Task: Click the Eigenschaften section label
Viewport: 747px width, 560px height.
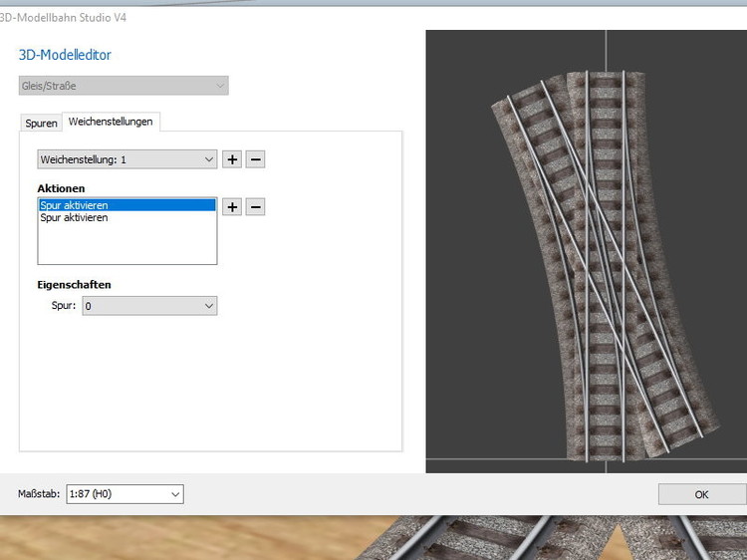Action: (x=74, y=284)
